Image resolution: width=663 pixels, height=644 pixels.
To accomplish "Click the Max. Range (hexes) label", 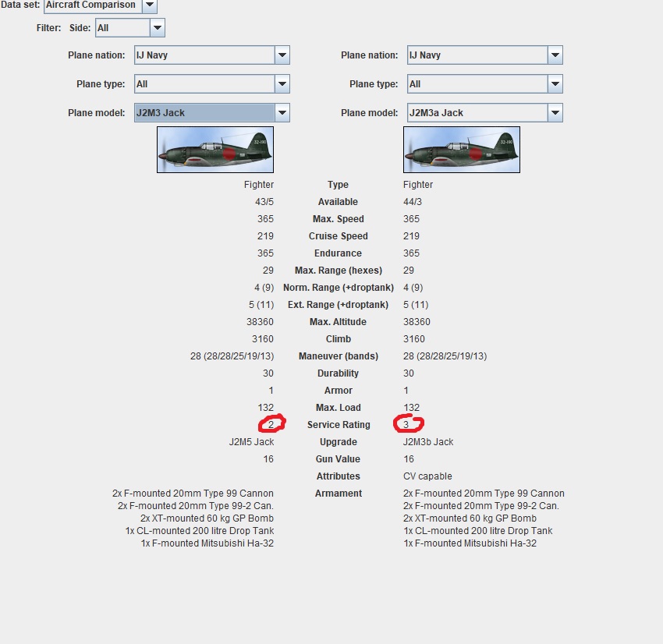I will click(339, 271).
